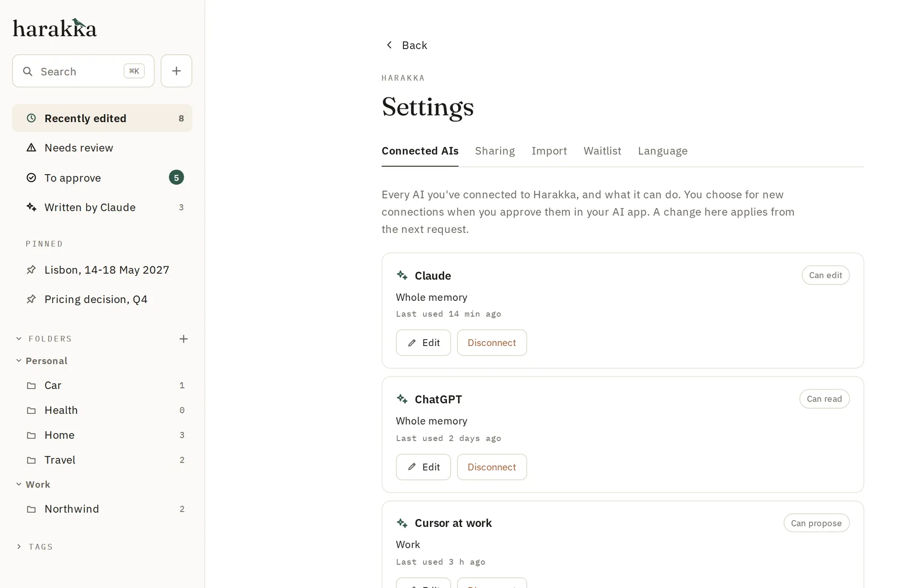Click the Can read badge on ChatGPT
The height and width of the screenshot is (588, 905).
tap(824, 399)
